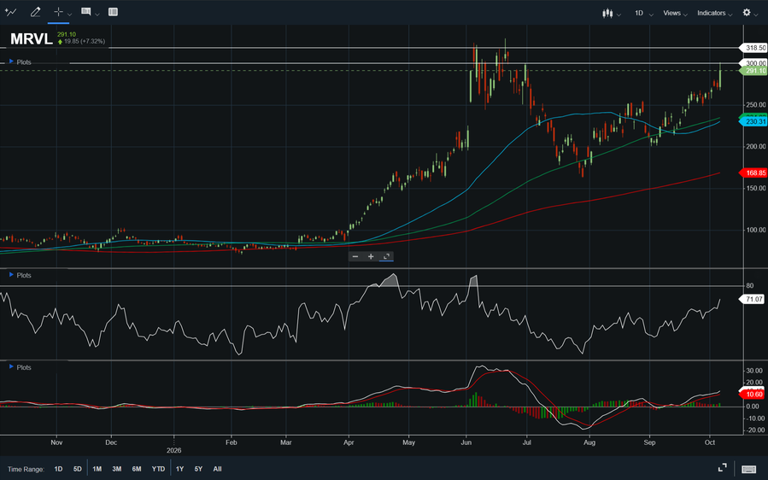The image size is (768, 480).
Task: Click the green up-arrow change indicator
Action: tap(60, 42)
